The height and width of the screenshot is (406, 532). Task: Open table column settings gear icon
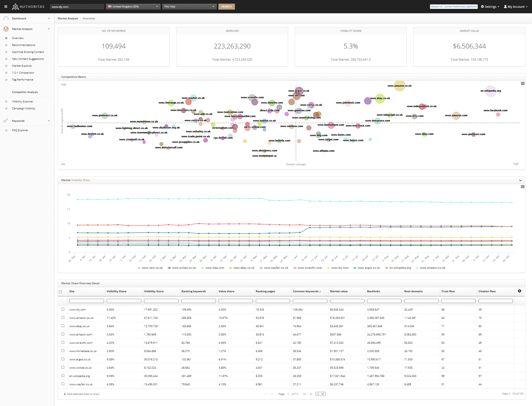520,291
